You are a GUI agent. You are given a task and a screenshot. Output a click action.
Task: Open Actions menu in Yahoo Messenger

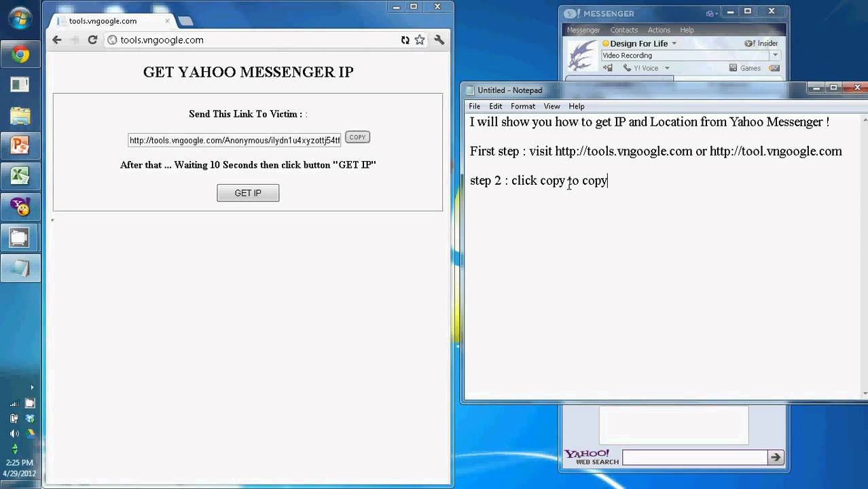point(659,30)
